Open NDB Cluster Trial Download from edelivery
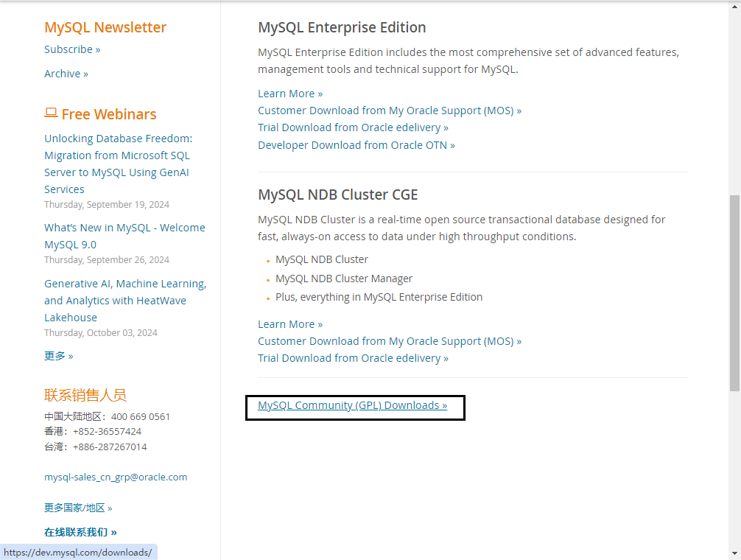This screenshot has height=560, width=741. click(353, 358)
